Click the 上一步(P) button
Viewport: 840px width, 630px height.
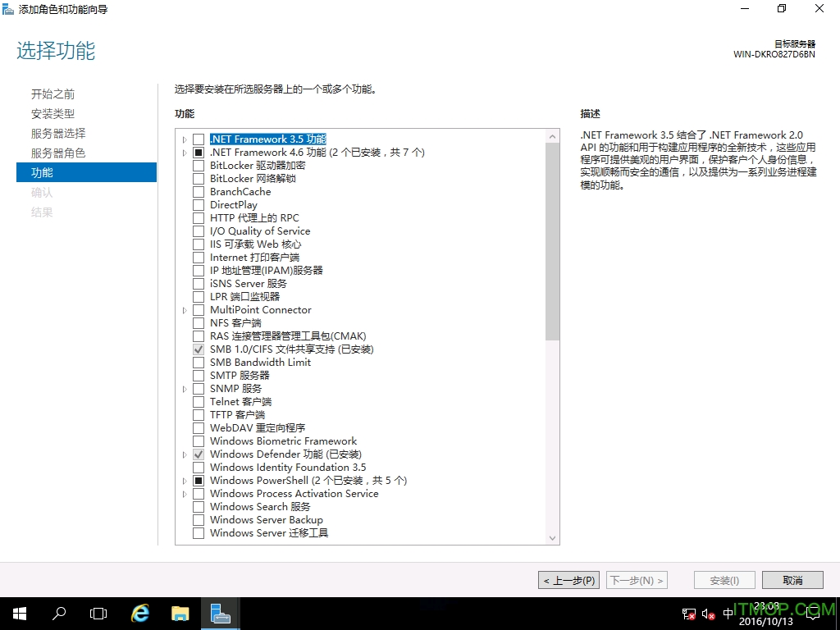click(x=568, y=580)
